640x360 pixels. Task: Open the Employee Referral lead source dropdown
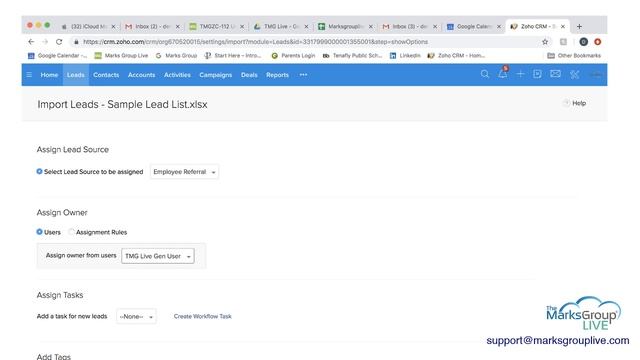coord(184,172)
